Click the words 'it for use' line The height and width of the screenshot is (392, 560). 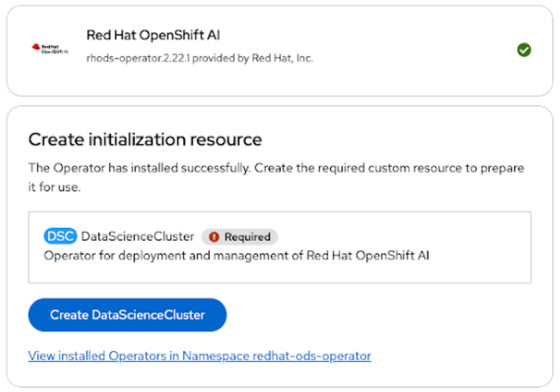coord(54,187)
